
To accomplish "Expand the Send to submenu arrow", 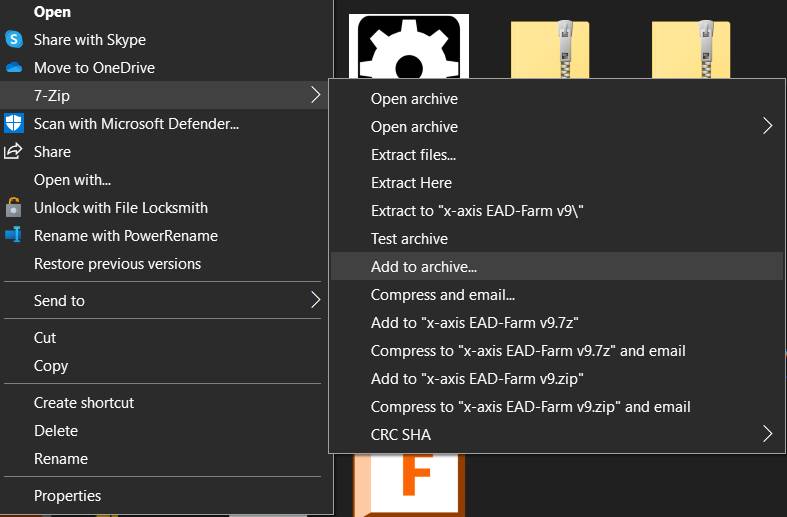I will coord(315,300).
